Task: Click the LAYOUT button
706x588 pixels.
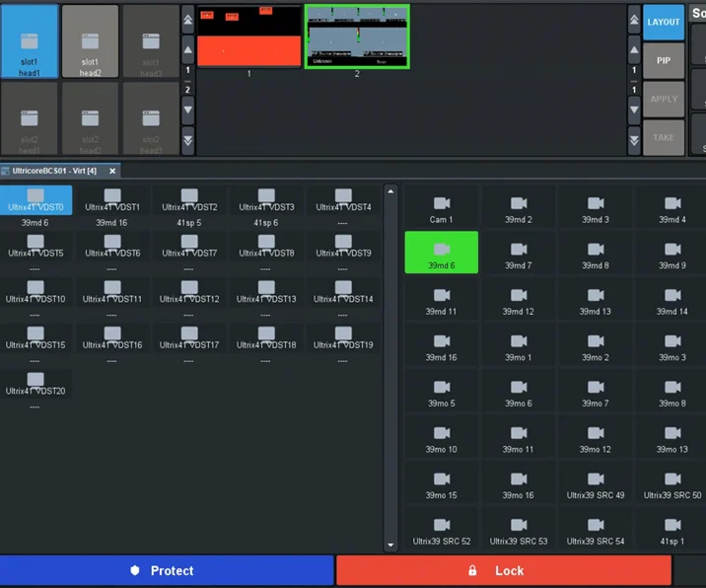Action: point(664,22)
